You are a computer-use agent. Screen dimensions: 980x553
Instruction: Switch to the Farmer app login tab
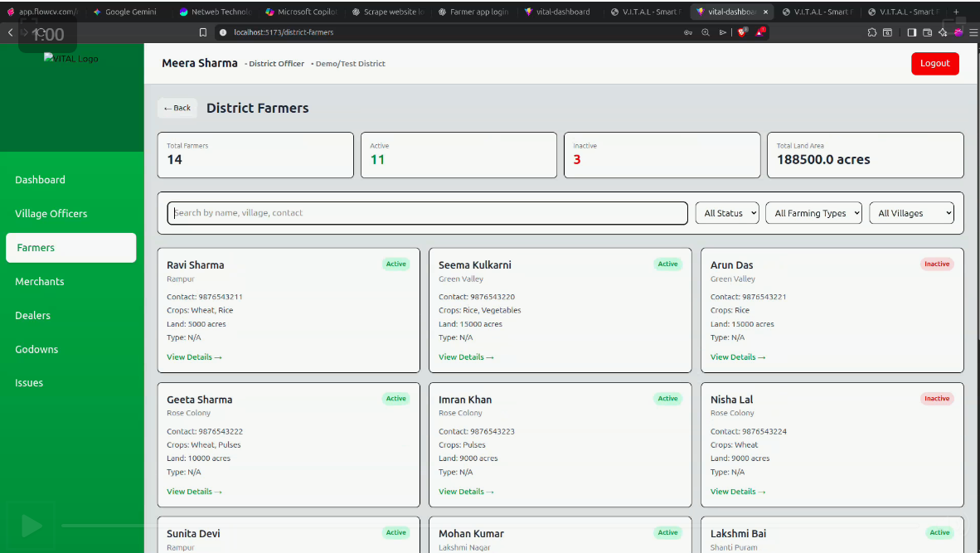tap(473, 12)
